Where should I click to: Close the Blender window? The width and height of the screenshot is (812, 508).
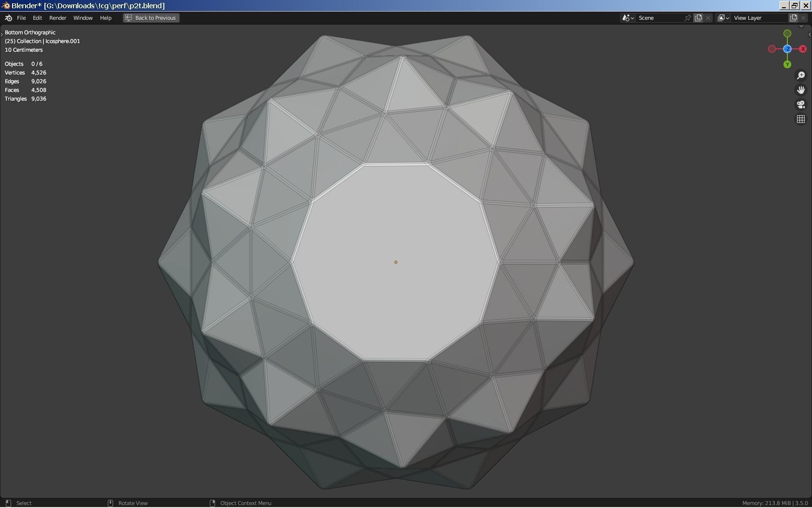pos(806,6)
